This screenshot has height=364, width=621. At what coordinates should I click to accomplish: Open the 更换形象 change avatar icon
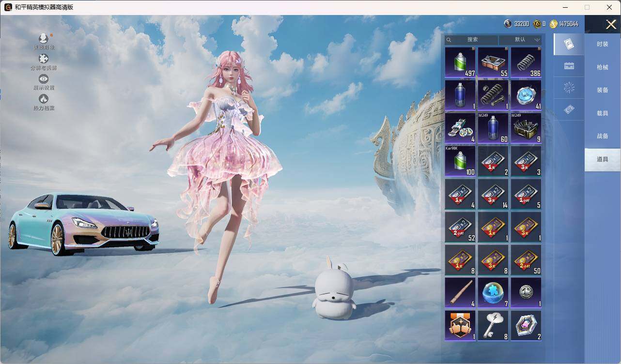pos(44,39)
